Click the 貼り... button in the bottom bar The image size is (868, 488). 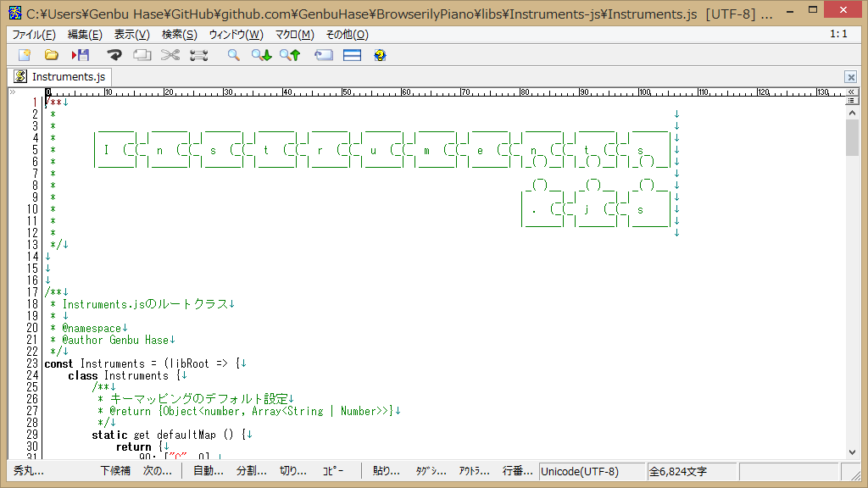click(x=387, y=471)
